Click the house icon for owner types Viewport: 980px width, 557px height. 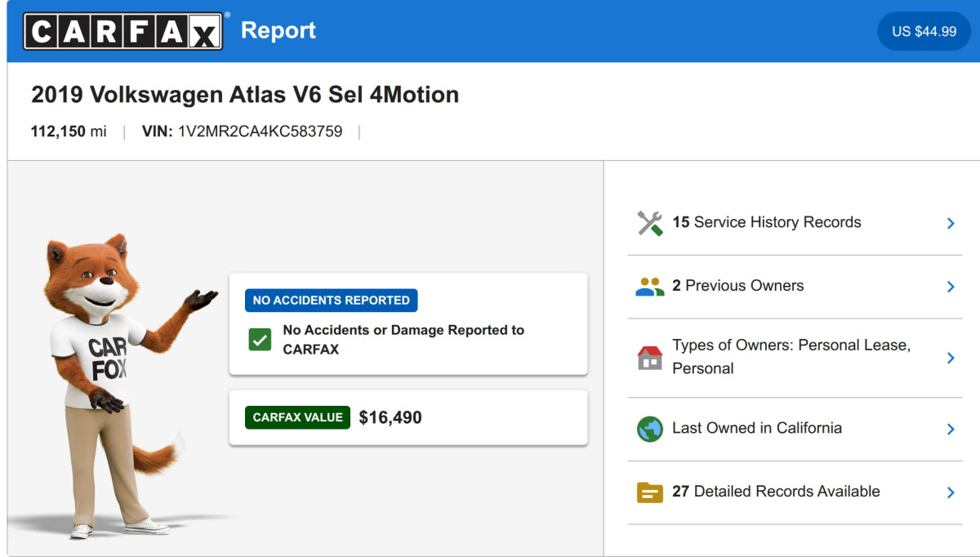[650, 358]
